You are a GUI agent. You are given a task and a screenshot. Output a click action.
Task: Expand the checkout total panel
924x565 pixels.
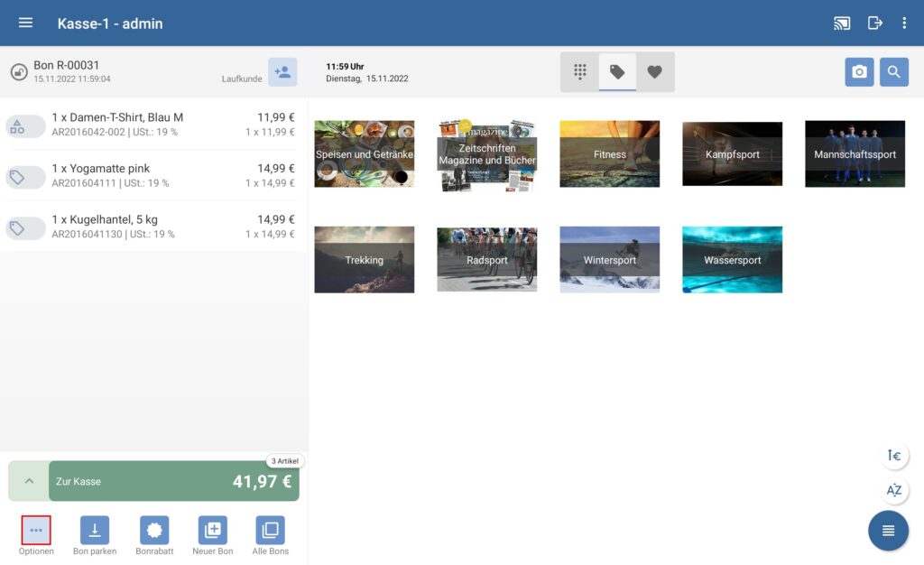[x=29, y=481]
